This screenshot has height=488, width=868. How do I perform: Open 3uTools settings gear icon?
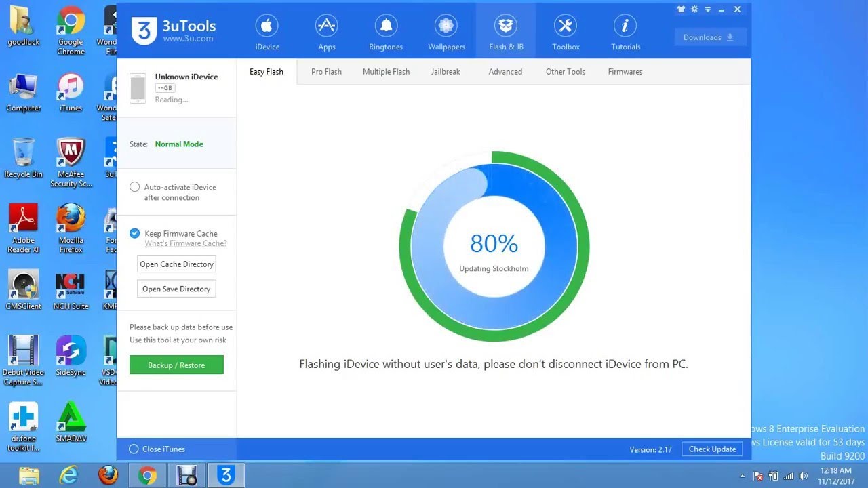(x=694, y=9)
